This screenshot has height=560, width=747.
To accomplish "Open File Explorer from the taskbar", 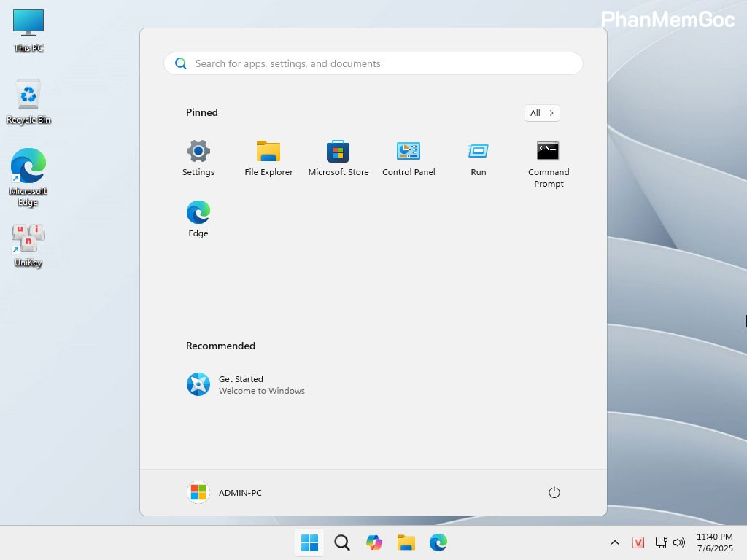I will click(406, 542).
